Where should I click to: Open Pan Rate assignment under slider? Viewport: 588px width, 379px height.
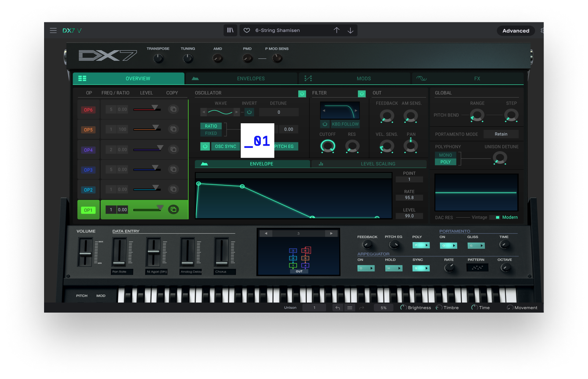point(122,272)
